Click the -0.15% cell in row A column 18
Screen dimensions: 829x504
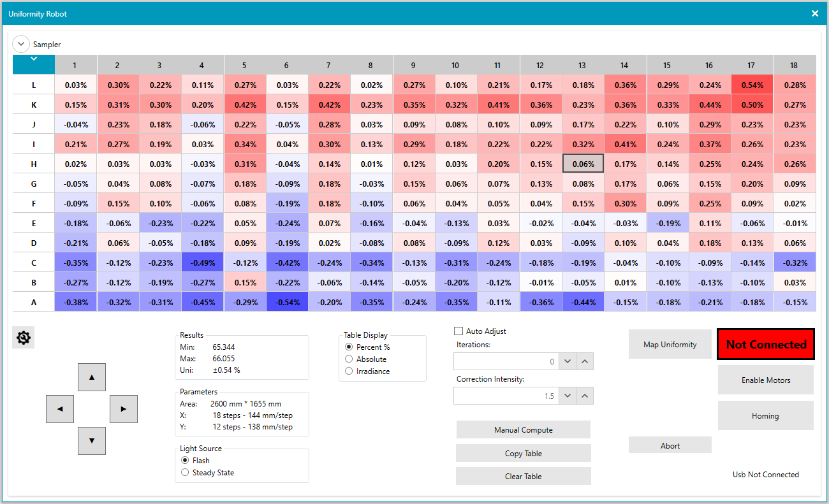pos(795,302)
